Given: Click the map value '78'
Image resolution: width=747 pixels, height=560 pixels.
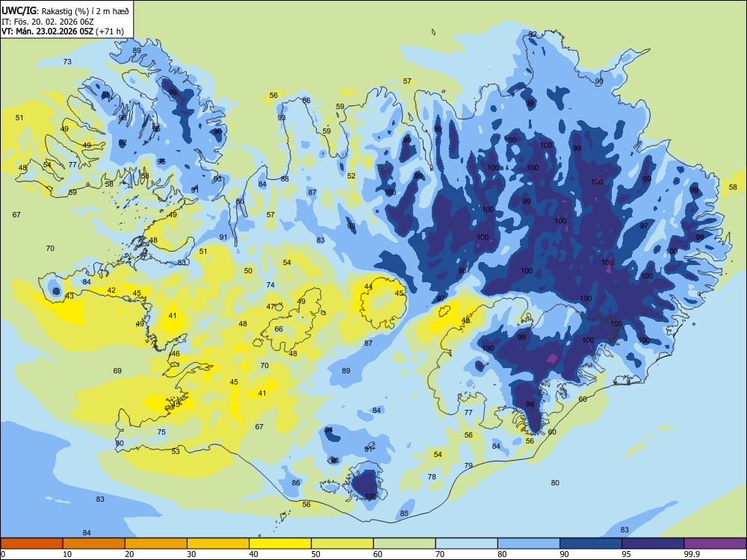Looking at the screenshot, I should click(x=432, y=476).
